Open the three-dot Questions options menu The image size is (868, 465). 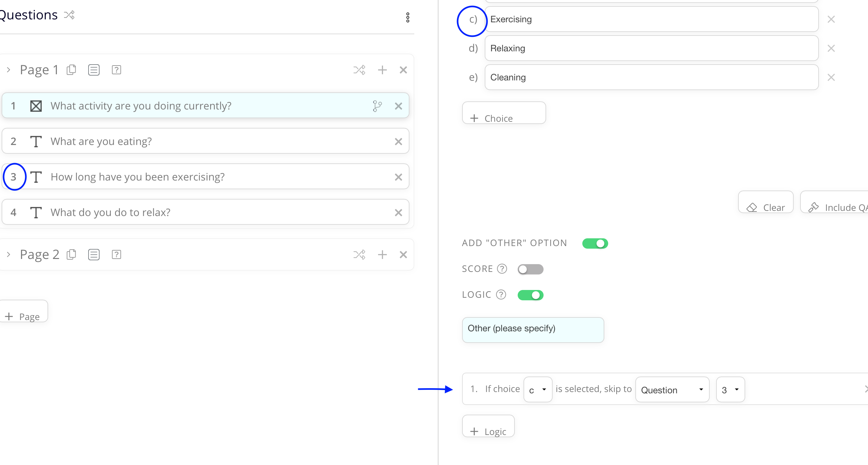click(408, 17)
